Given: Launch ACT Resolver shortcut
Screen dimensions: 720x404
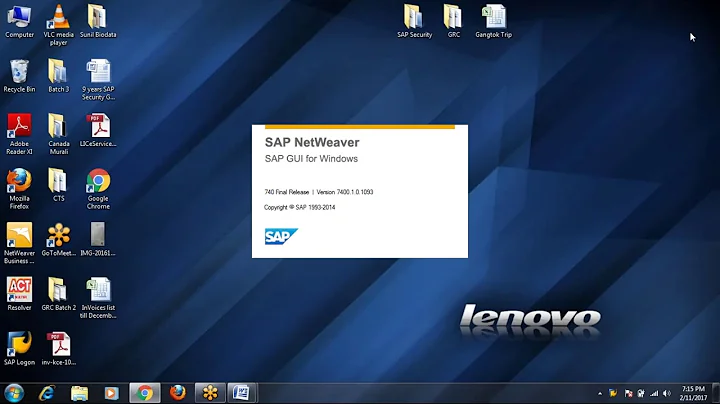Looking at the screenshot, I should point(19,294).
